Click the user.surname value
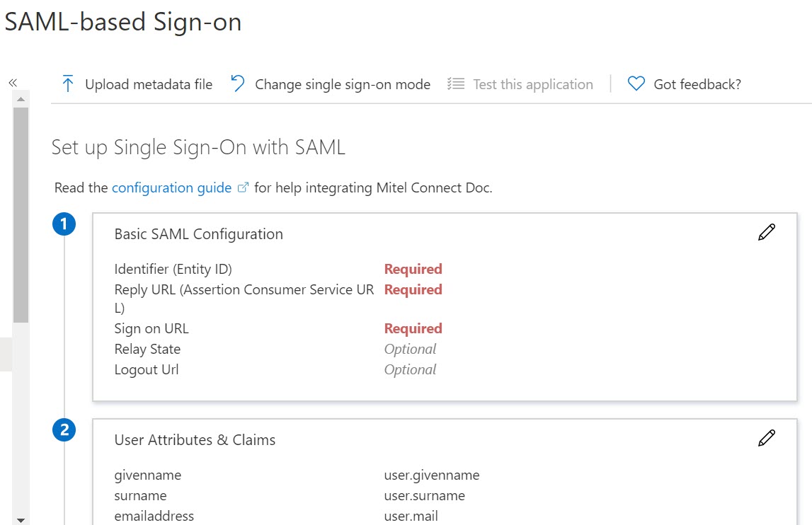812x525 pixels. coord(424,496)
